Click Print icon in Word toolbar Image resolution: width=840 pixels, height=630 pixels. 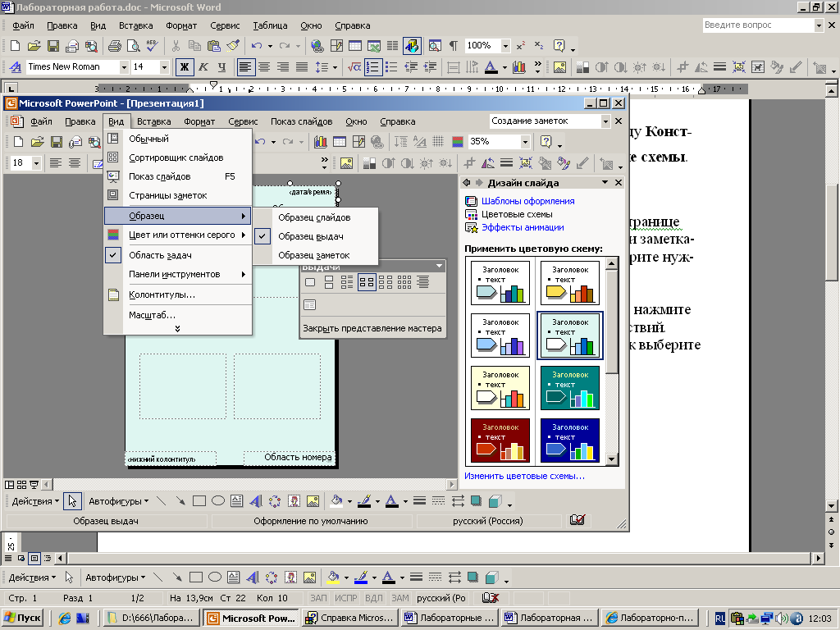tap(114, 46)
